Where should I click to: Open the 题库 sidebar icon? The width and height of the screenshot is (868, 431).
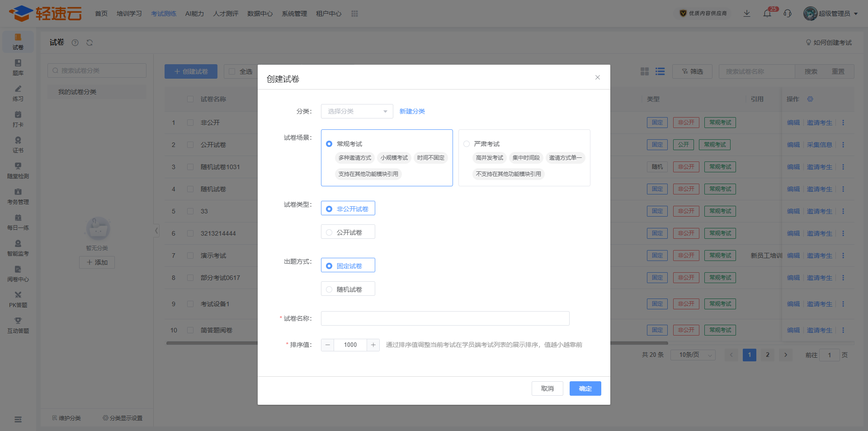click(18, 67)
